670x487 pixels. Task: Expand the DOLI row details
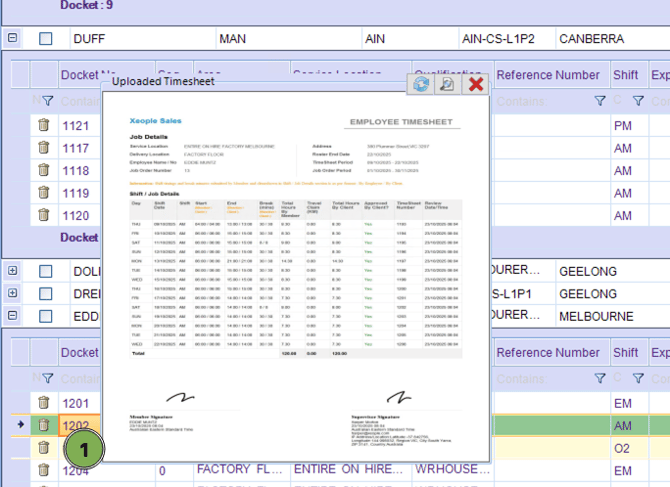12,271
